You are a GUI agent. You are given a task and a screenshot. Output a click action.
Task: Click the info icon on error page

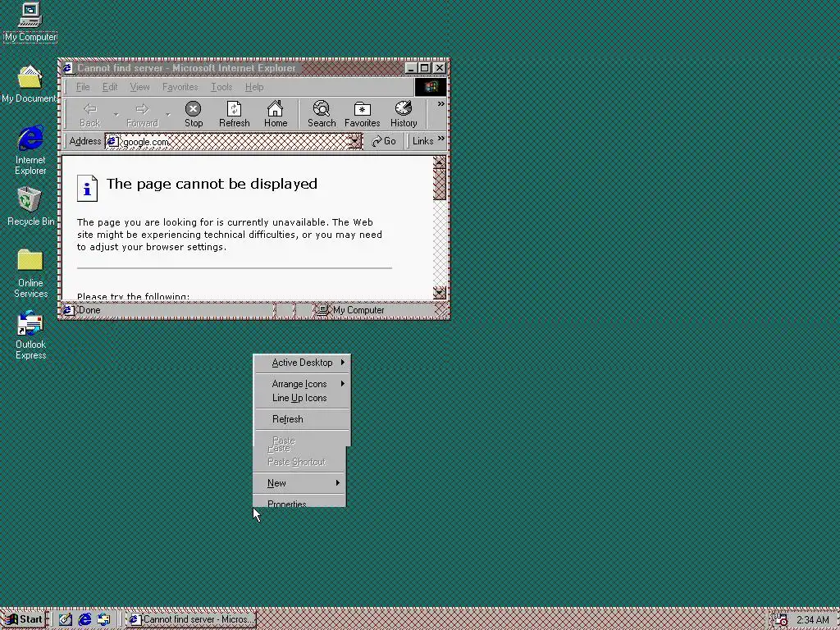[x=87, y=189]
